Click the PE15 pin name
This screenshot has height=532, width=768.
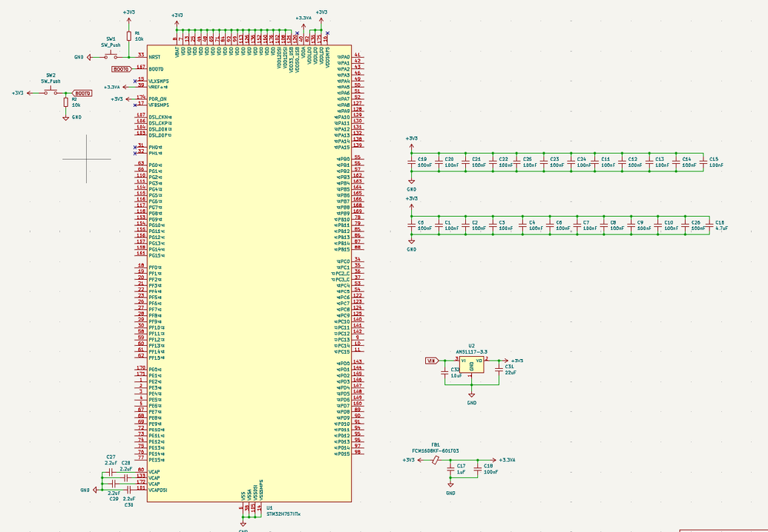point(155,460)
